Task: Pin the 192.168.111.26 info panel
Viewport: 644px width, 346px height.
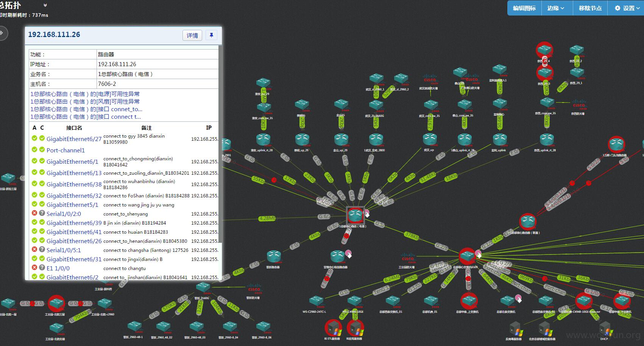Action: pyautogui.click(x=211, y=35)
